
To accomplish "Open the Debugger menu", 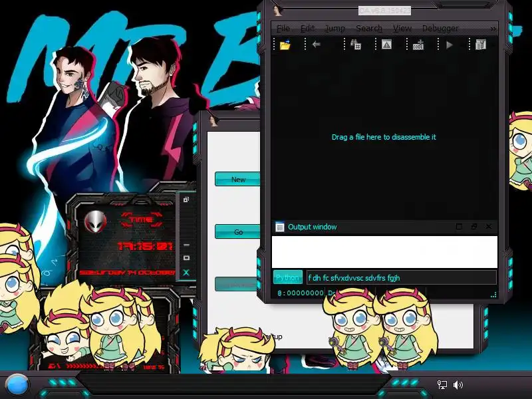I will coord(440,29).
